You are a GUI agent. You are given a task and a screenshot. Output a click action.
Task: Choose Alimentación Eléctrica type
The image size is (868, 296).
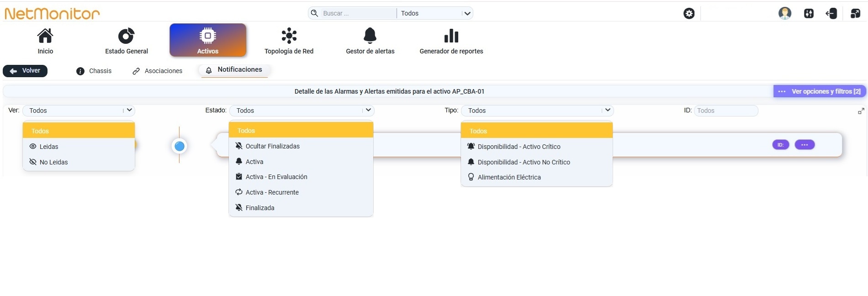[537, 177]
